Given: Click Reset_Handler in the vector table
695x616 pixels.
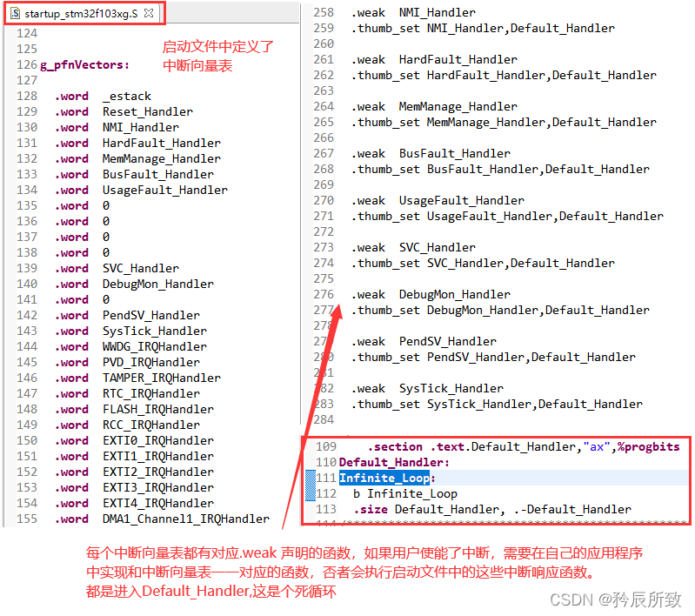Looking at the screenshot, I should (148, 111).
